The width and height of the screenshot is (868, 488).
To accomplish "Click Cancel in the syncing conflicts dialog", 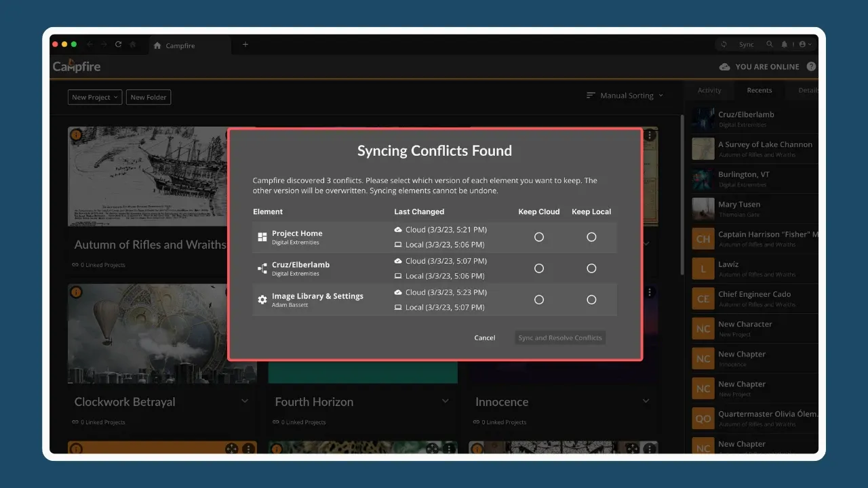I will point(485,338).
